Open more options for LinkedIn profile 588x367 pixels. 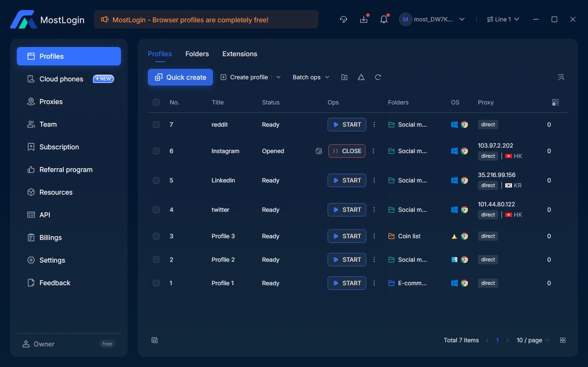coord(374,181)
